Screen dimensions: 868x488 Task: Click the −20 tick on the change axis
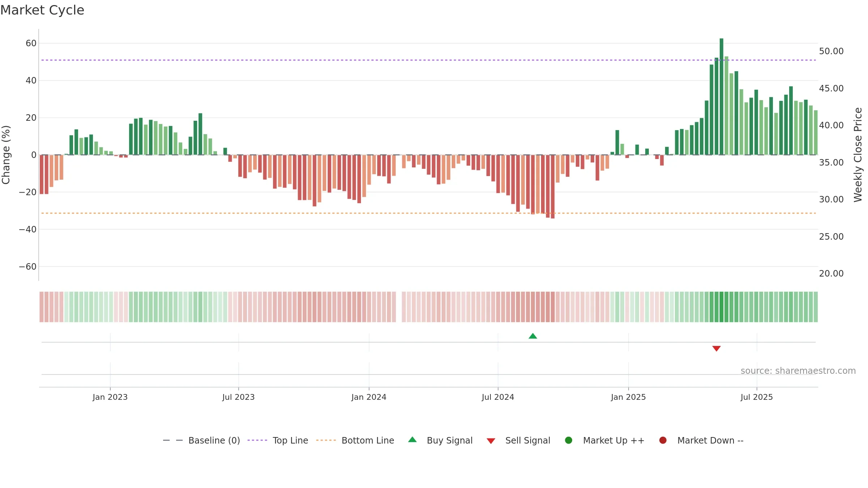[28, 192]
